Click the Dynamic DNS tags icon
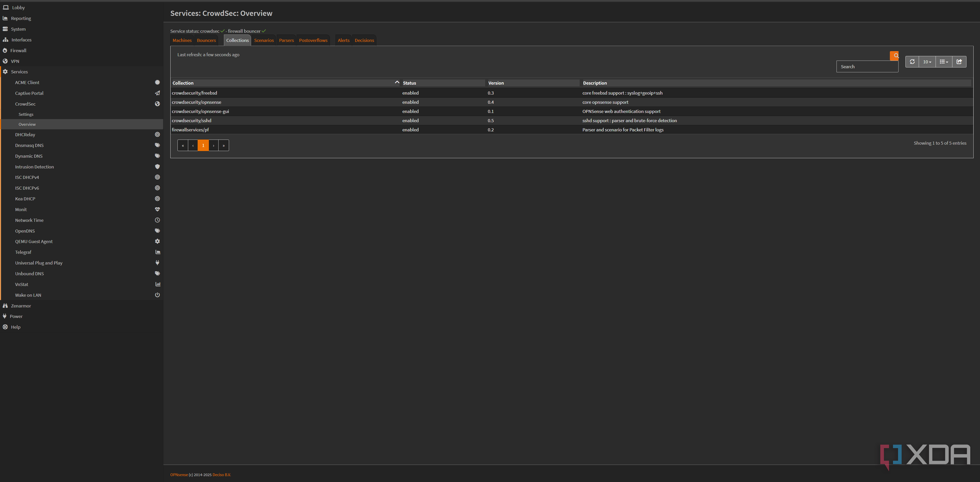Image resolution: width=980 pixels, height=482 pixels. pyautogui.click(x=157, y=156)
